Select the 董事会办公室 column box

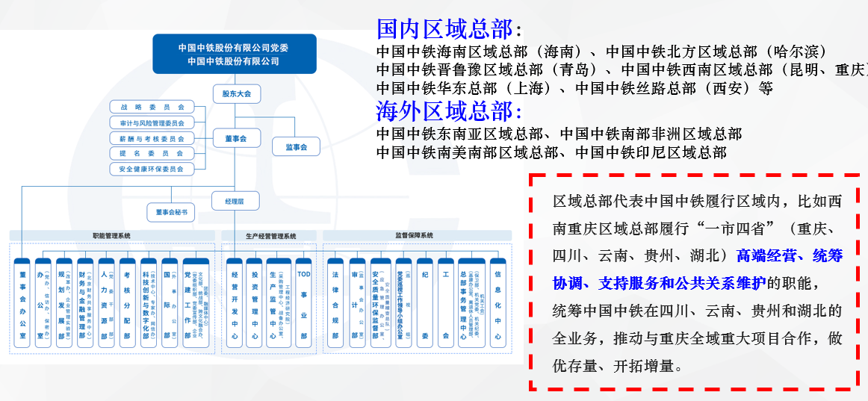(x=22, y=303)
